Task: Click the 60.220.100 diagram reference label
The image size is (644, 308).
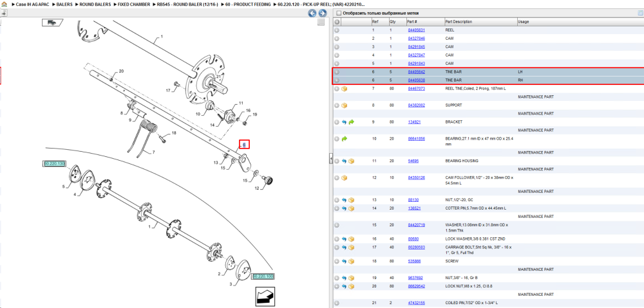Action: pyautogui.click(x=263, y=276)
